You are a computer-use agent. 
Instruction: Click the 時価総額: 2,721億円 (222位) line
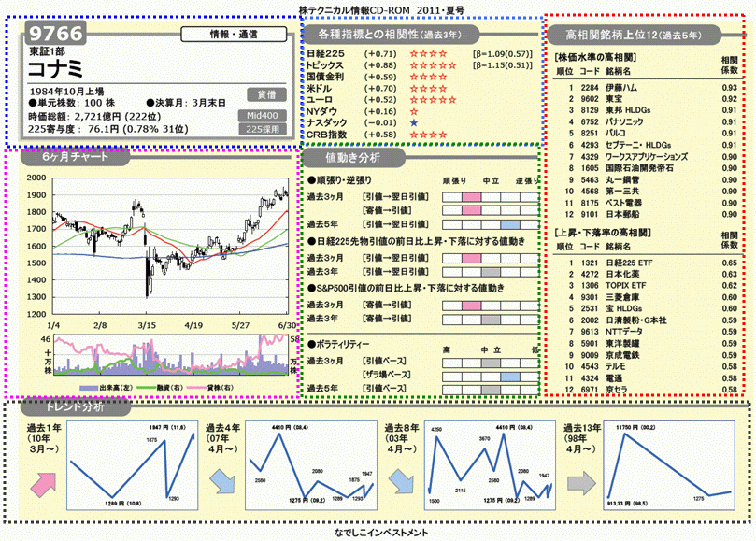click(94, 116)
